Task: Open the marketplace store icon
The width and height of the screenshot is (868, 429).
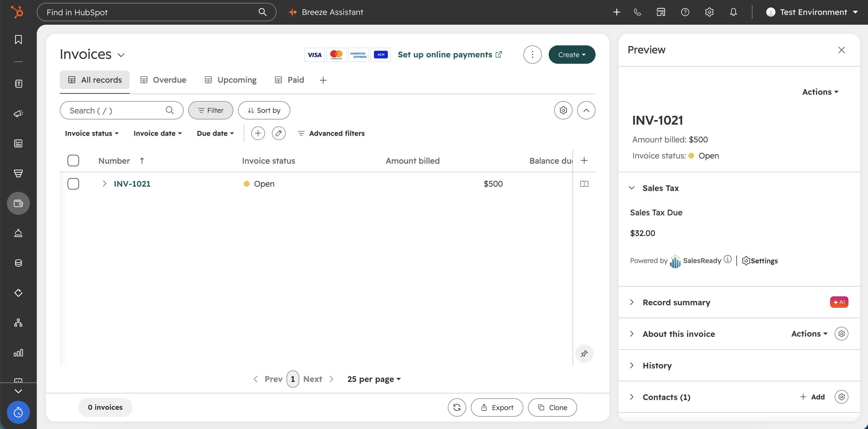Action: coord(661,12)
